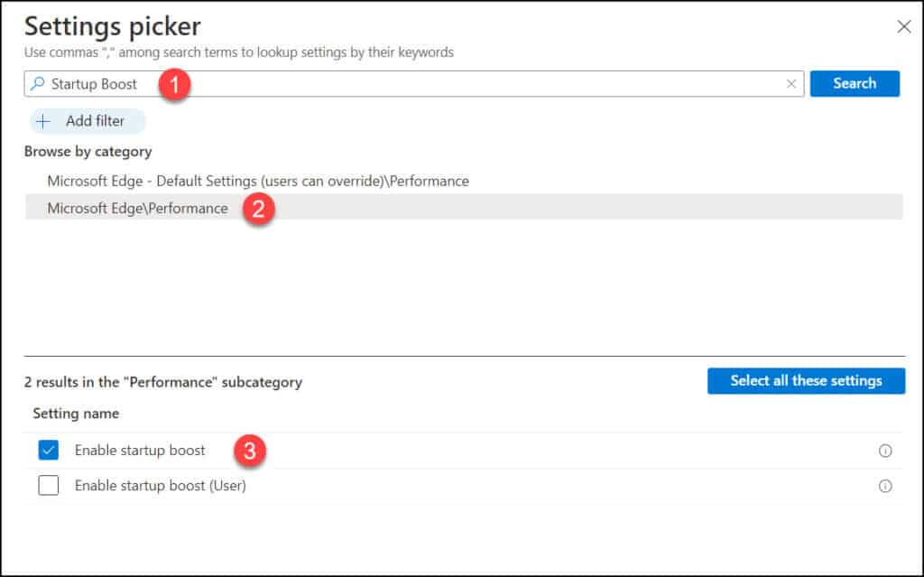Click the Settings picker title
Viewport: 924px width, 577px height.
tap(113, 26)
